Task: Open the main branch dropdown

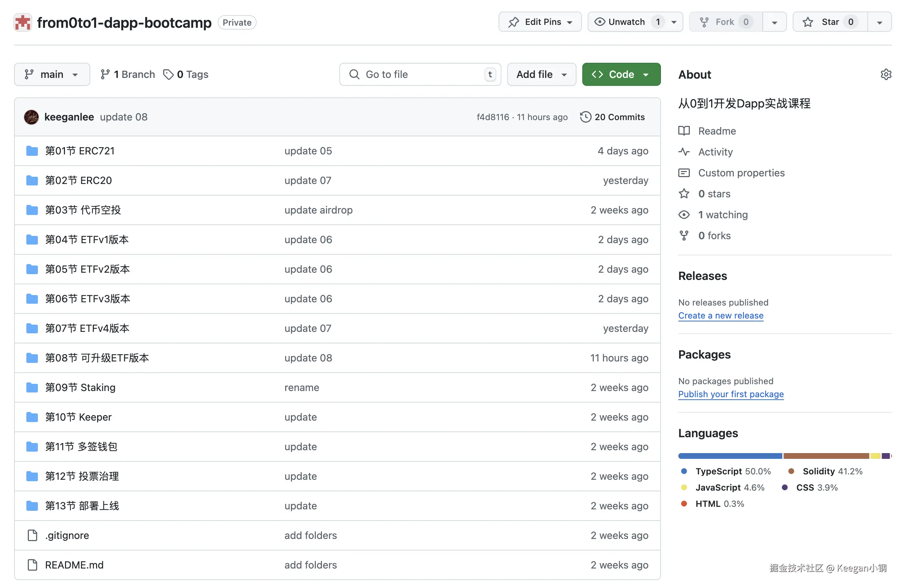Action: pyautogui.click(x=52, y=74)
